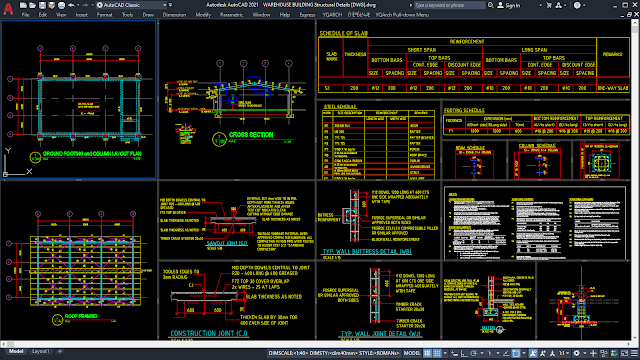Toggle infer constraints in status bar
The image size is (640, 360).
click(454, 353)
